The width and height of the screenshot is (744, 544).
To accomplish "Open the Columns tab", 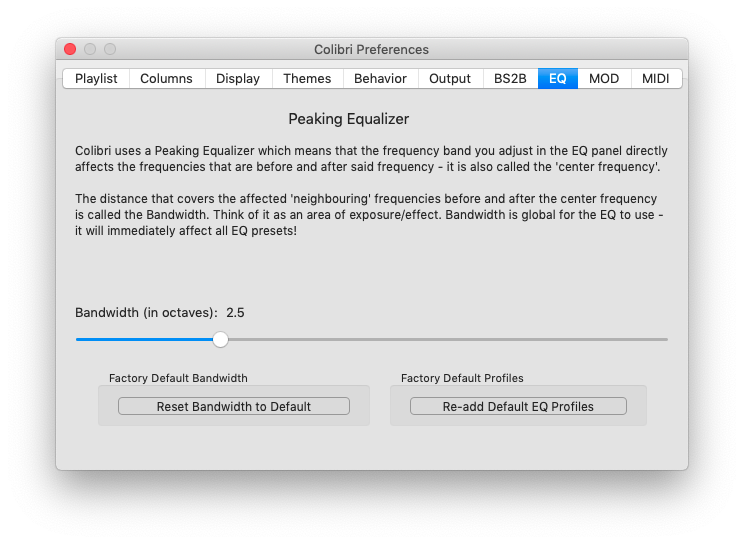I will coord(167,78).
